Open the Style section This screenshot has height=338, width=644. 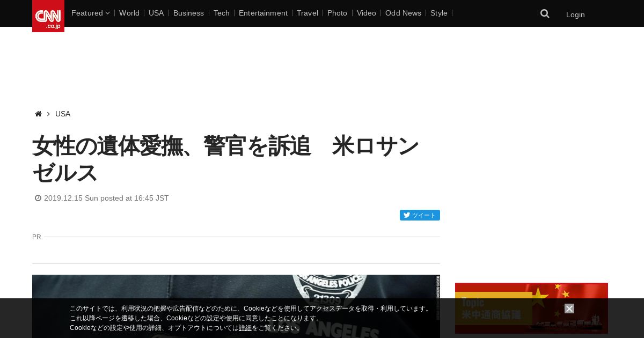pos(439,13)
